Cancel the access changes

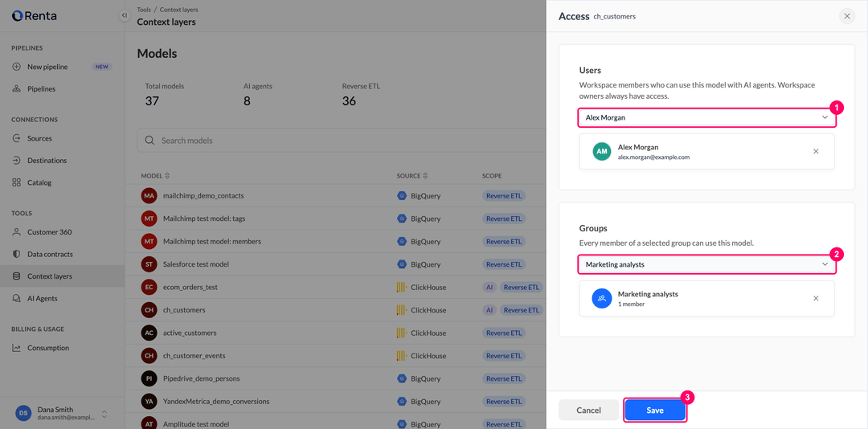(588, 411)
